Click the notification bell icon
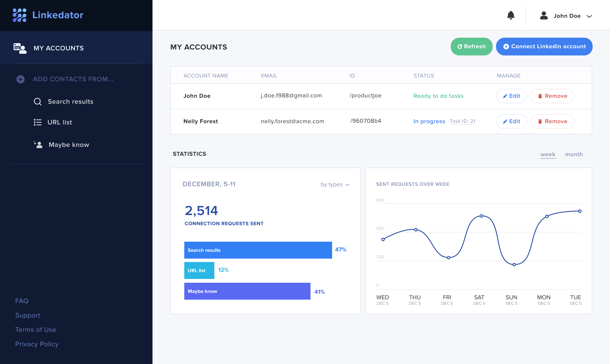 point(511,15)
